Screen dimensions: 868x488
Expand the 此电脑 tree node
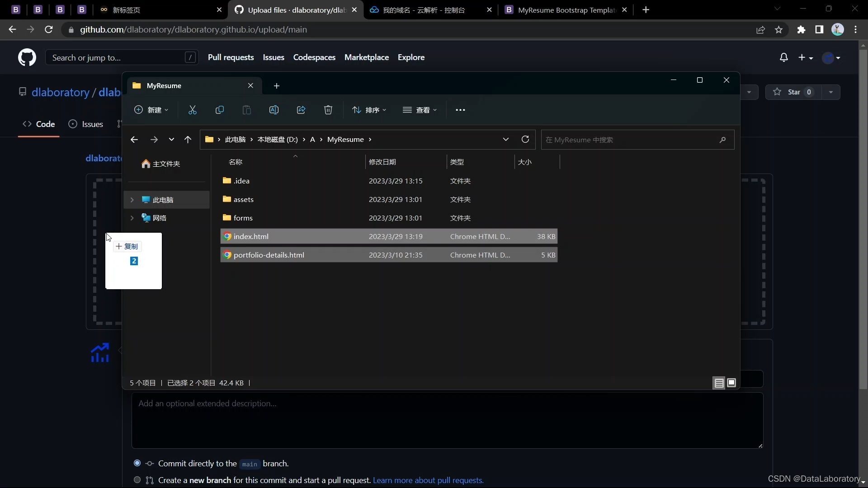[x=132, y=200]
